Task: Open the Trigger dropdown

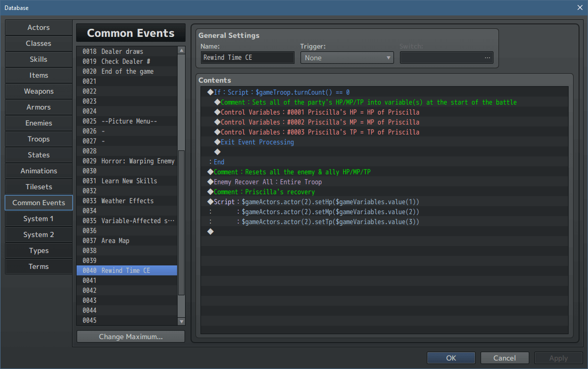Action: click(347, 57)
